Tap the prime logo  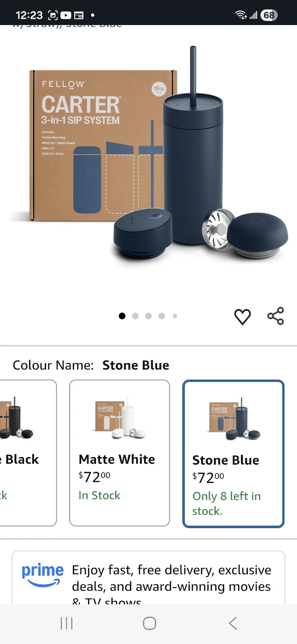[42, 575]
